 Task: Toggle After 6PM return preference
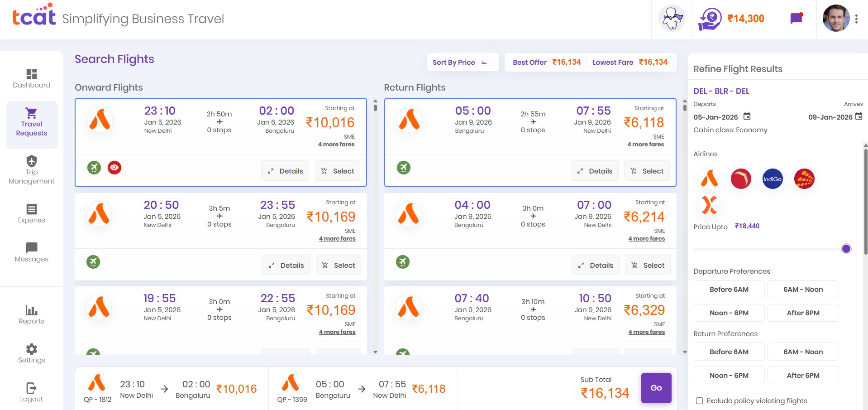tap(803, 376)
